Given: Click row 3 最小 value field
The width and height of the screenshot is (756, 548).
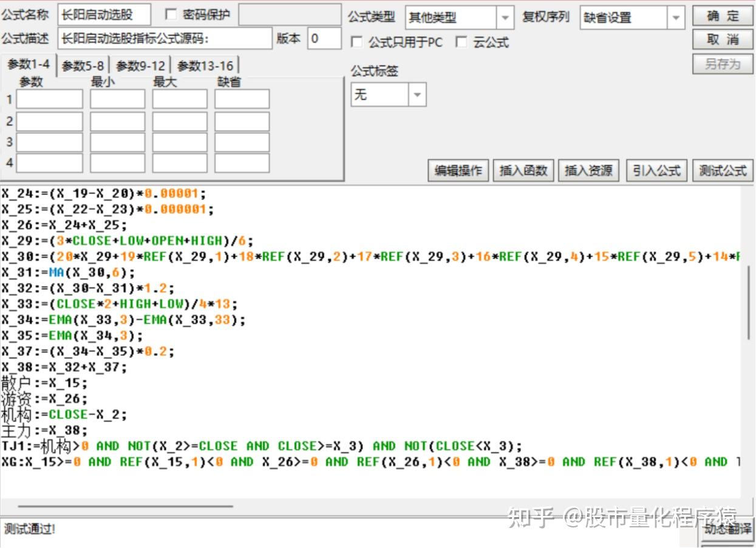Looking at the screenshot, I should click(118, 142).
